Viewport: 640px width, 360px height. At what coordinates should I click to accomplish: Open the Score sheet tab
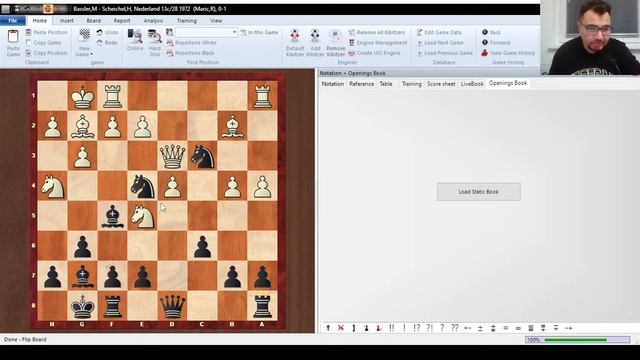(441, 84)
